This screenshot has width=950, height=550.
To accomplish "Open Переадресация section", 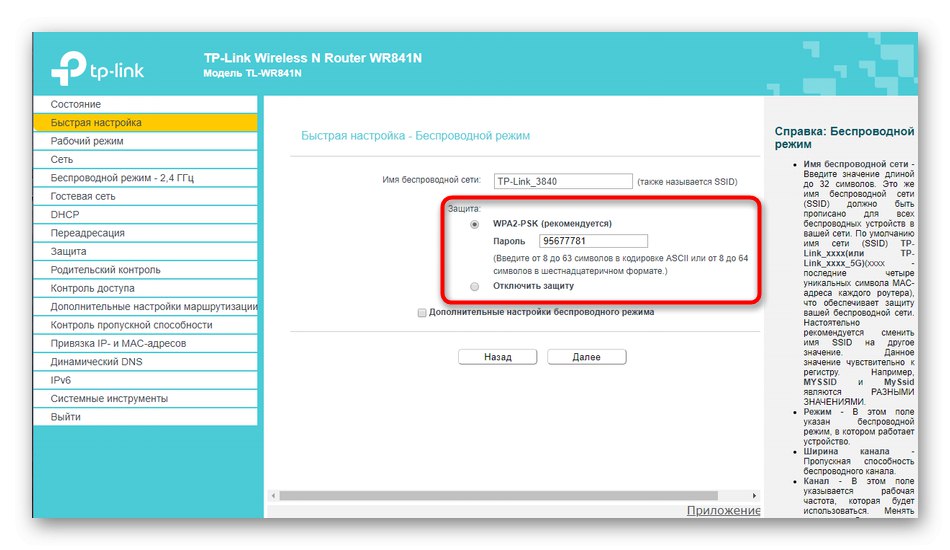I will (145, 233).
